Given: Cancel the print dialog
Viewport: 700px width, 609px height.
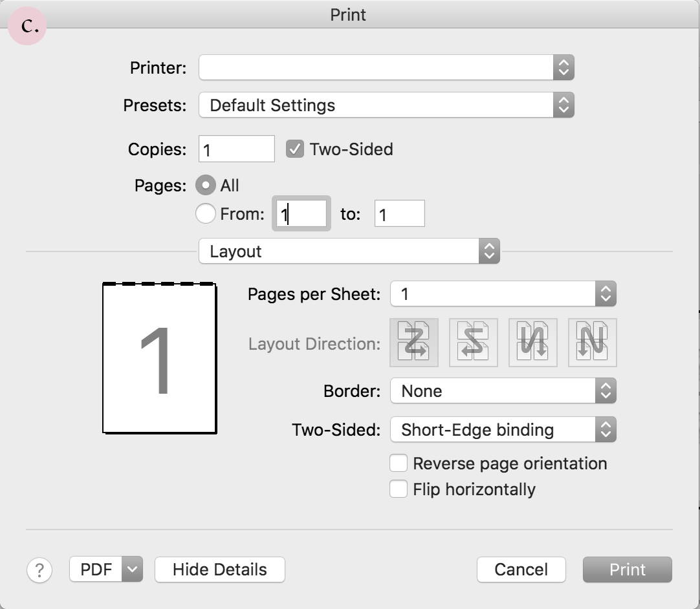Looking at the screenshot, I should [x=521, y=570].
